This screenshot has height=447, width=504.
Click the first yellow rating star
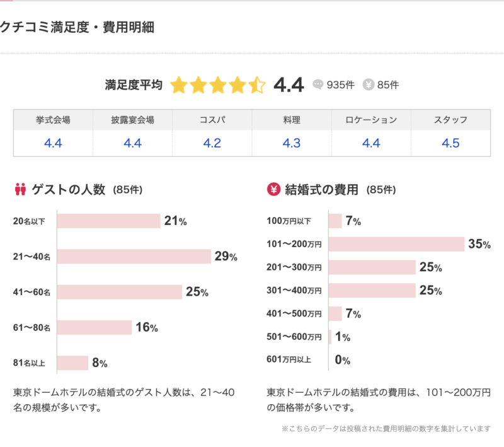[x=179, y=85]
